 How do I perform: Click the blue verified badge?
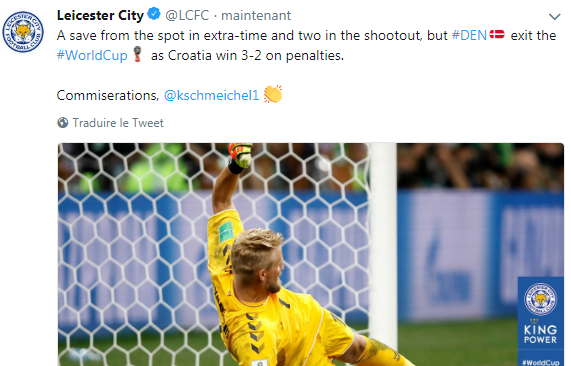pos(154,15)
